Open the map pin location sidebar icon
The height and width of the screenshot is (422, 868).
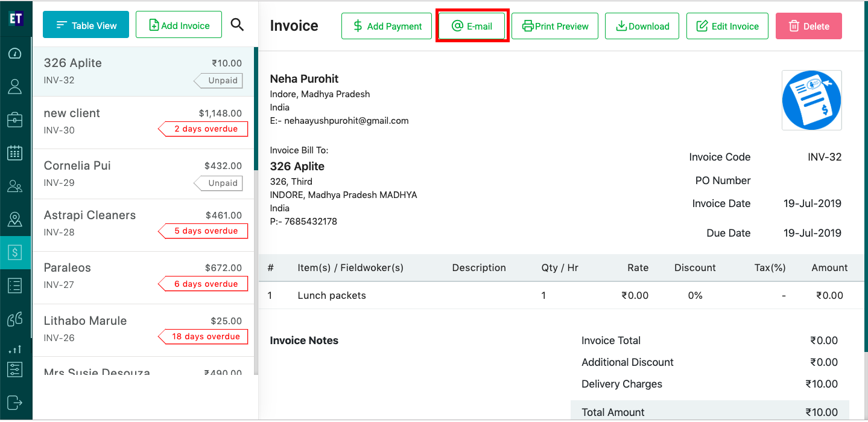(15, 219)
